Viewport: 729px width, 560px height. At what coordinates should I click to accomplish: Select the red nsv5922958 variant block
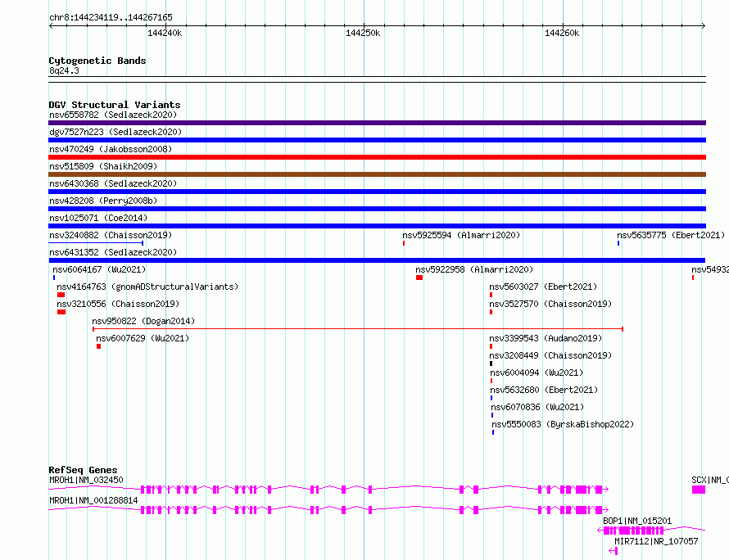point(419,278)
